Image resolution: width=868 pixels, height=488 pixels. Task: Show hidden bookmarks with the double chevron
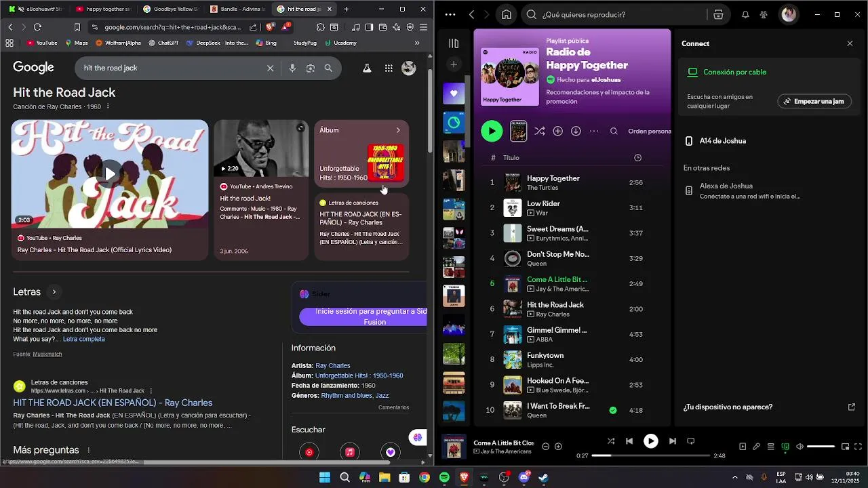pyautogui.click(x=417, y=43)
